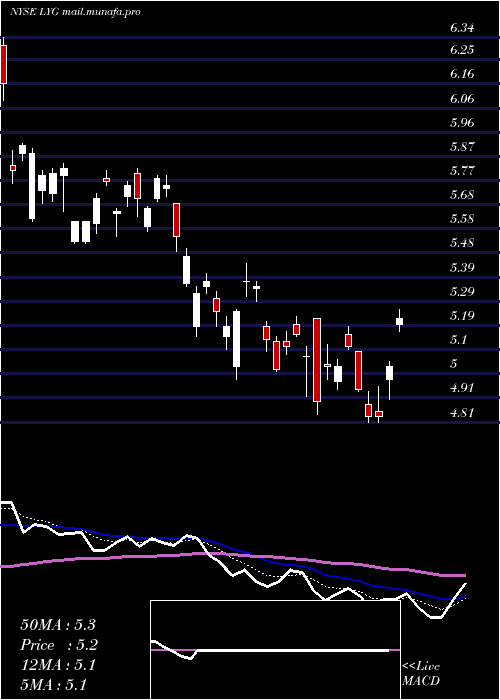
Task: Click the Price : 5.2 readout
Action: pos(59,645)
